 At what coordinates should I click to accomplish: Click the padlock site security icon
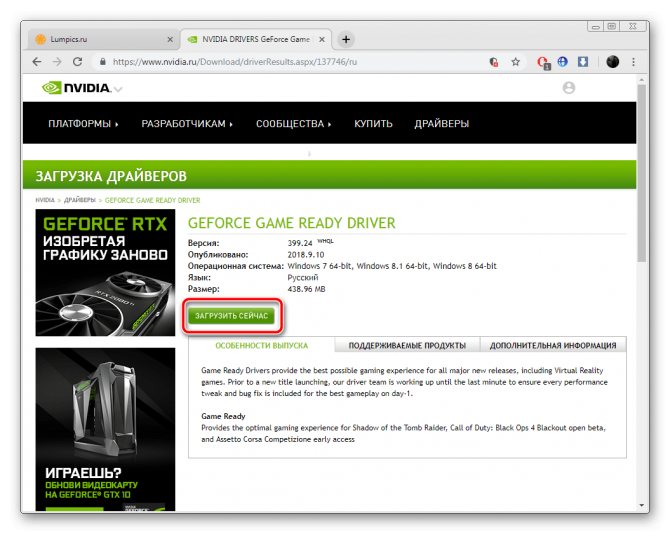(103, 62)
